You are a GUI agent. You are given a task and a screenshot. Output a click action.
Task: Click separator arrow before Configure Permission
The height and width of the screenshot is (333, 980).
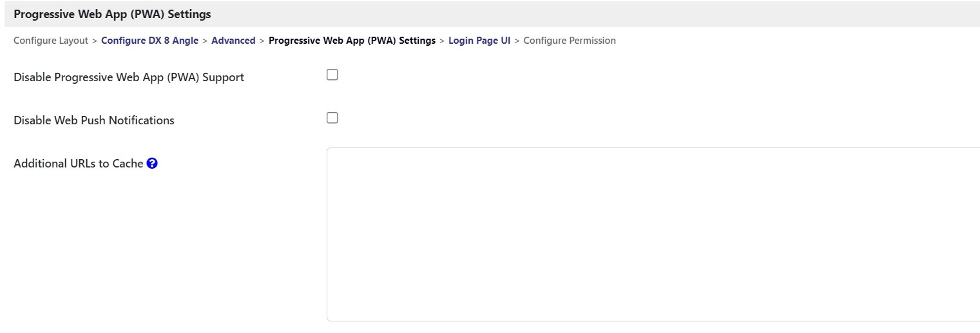[517, 41]
